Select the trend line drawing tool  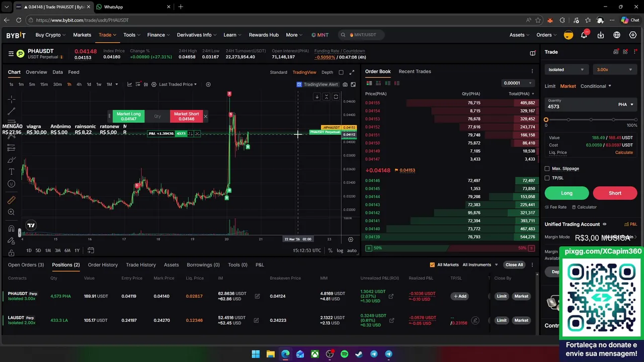pos(11,111)
